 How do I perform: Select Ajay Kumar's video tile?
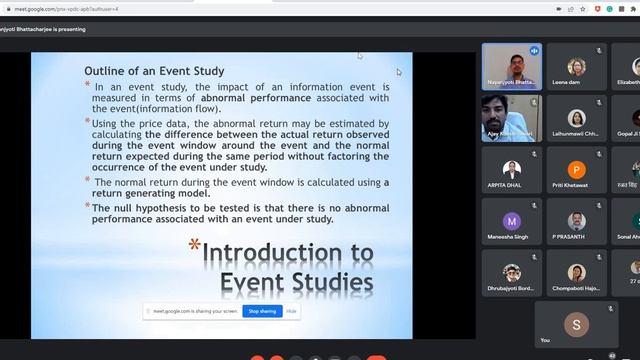pyautogui.click(x=512, y=118)
